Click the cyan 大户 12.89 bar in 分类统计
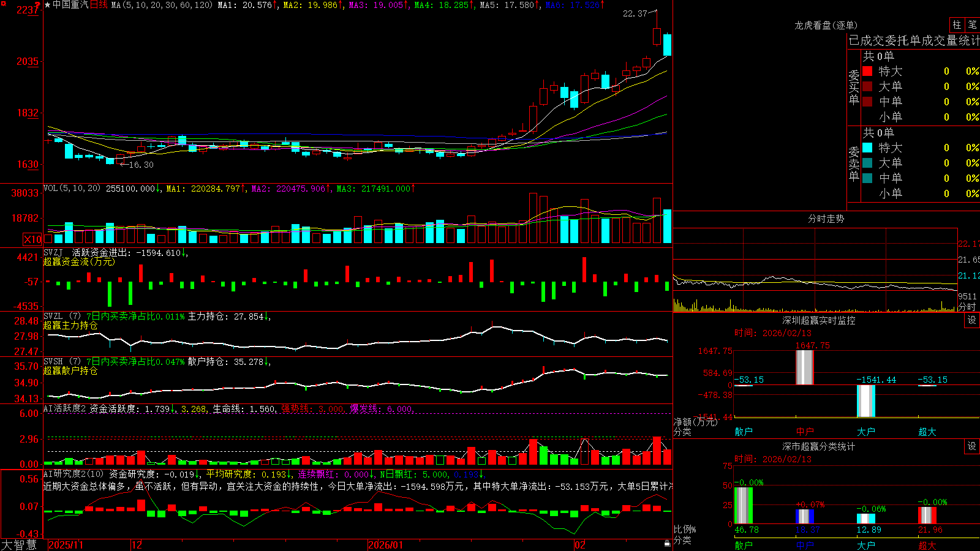This screenshot has height=551, width=980. (866, 519)
